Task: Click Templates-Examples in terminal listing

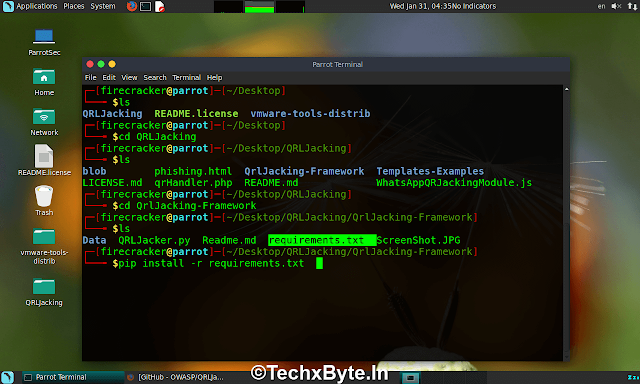Action: click(x=430, y=171)
